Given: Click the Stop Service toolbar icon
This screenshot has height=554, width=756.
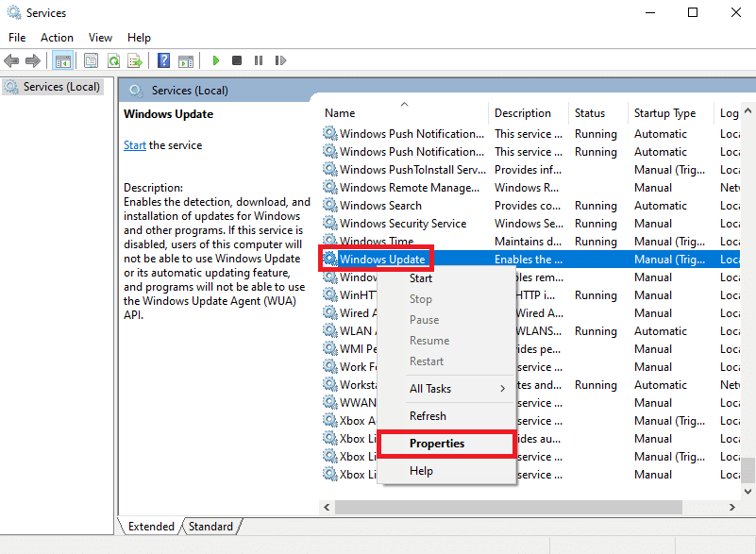Looking at the screenshot, I should tap(238, 60).
